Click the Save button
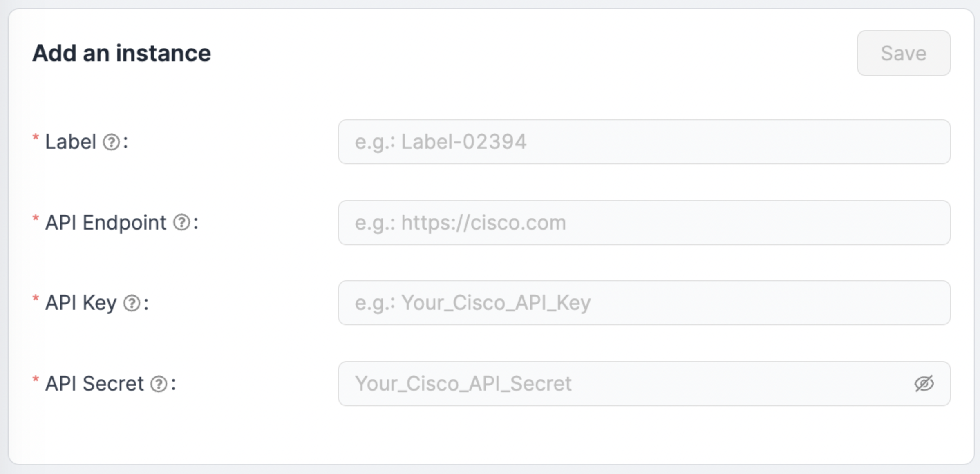 tap(904, 53)
